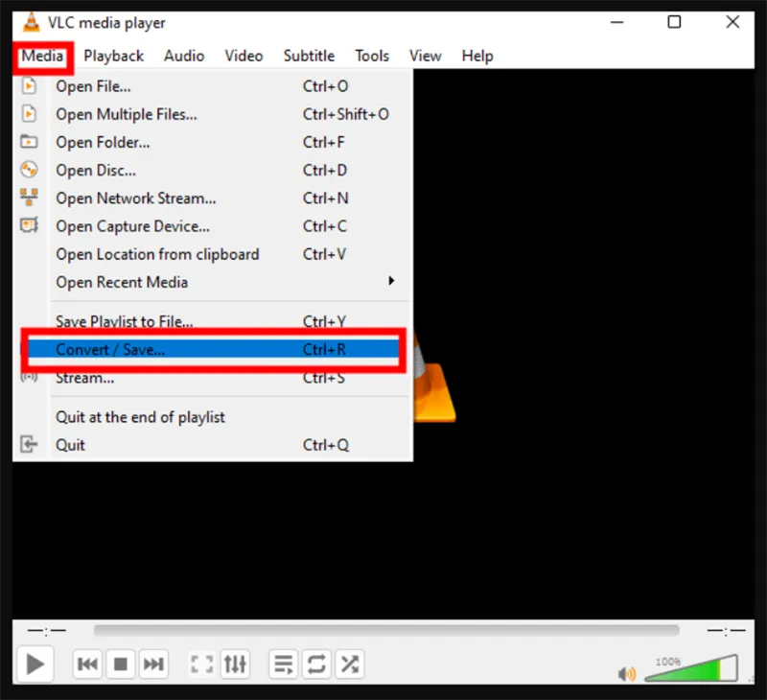Screen dimensions: 767x700
Task: Click the remaining time label
Action: click(x=726, y=630)
